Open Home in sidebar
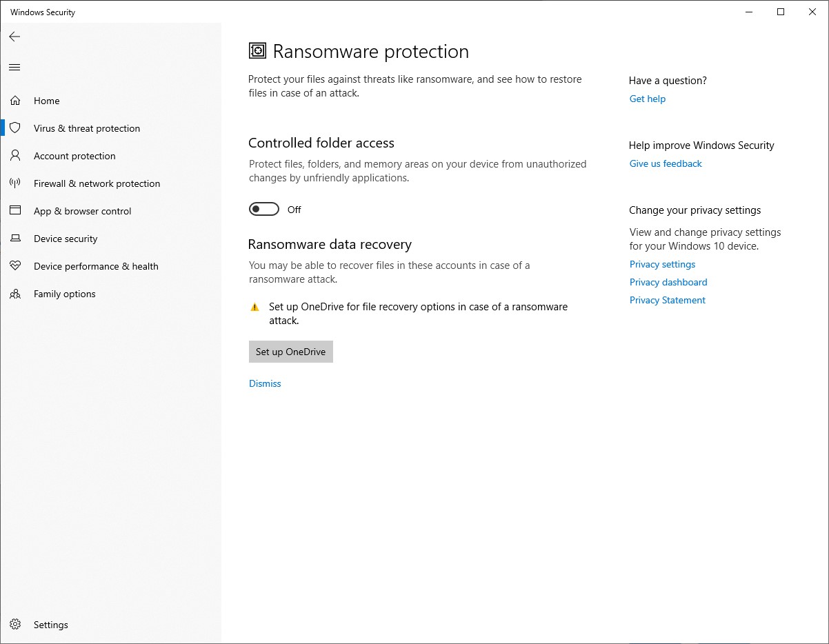This screenshot has width=829, height=644. coord(110,101)
